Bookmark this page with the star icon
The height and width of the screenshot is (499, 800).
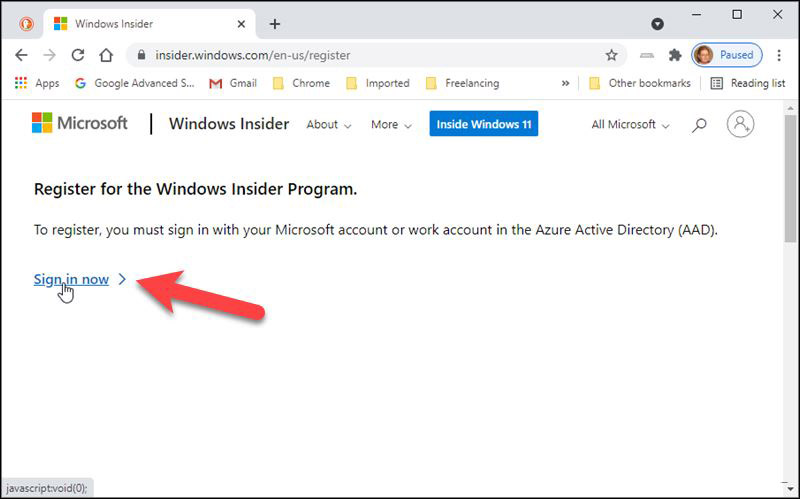611,55
